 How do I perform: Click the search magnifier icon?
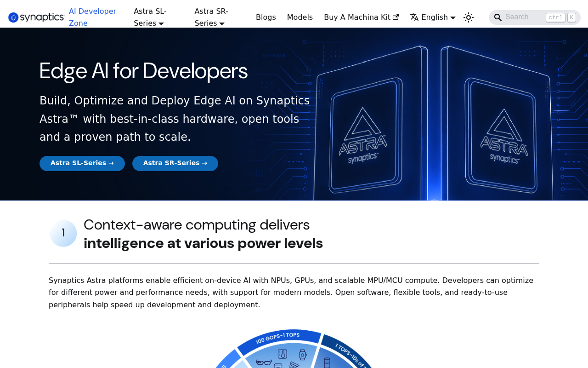point(498,17)
